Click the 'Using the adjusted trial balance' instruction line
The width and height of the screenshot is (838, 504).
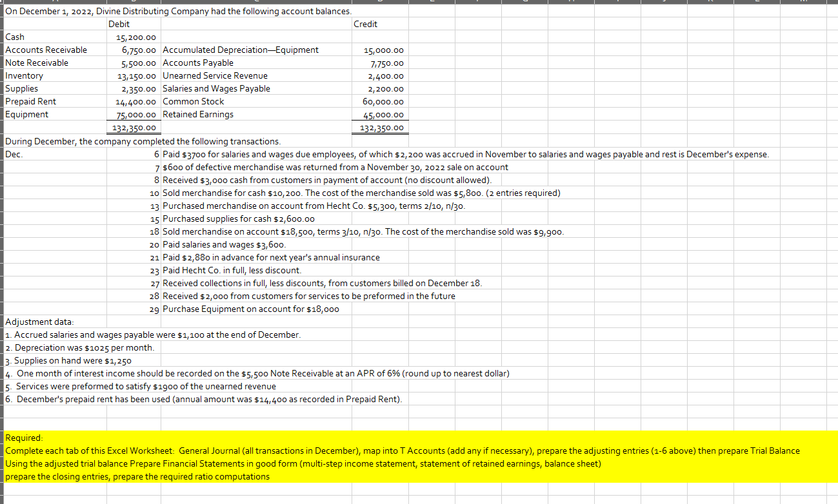(x=303, y=463)
